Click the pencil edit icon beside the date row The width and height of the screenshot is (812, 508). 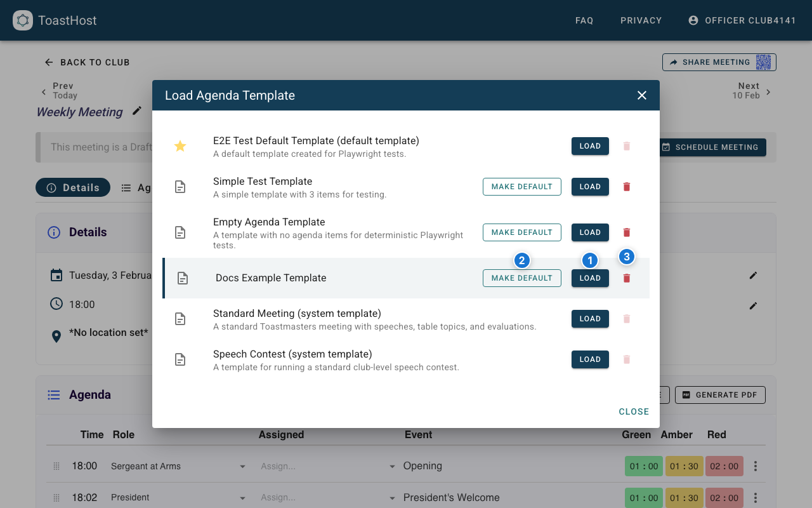click(752, 275)
